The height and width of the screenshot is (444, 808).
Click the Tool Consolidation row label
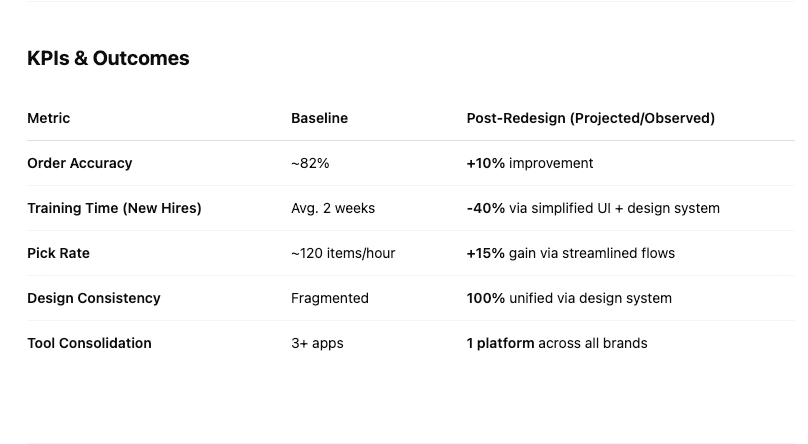pos(89,343)
